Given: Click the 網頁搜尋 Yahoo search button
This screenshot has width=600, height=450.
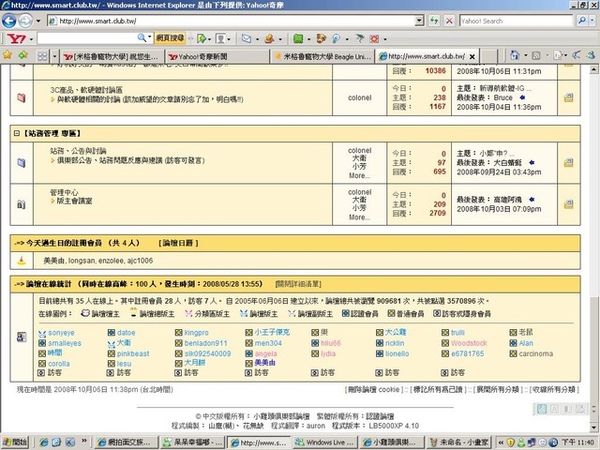Looking at the screenshot, I should tap(170, 38).
